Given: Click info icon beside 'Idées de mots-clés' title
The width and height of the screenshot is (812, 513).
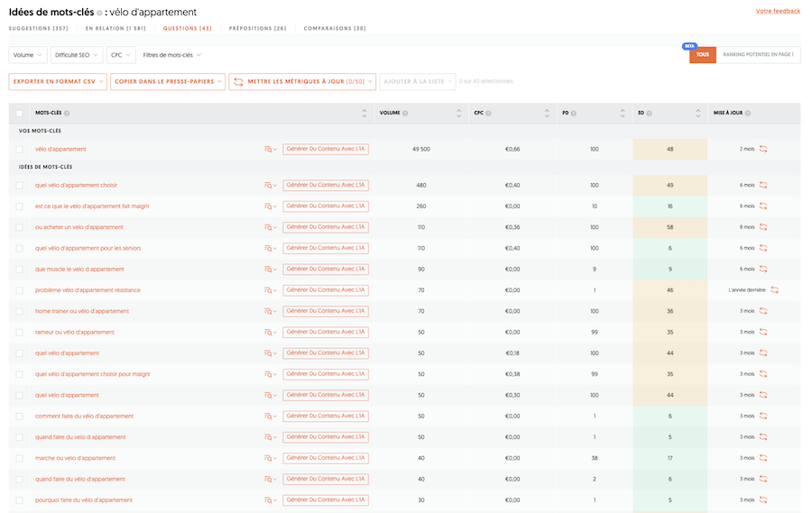Looking at the screenshot, I should point(99,13).
